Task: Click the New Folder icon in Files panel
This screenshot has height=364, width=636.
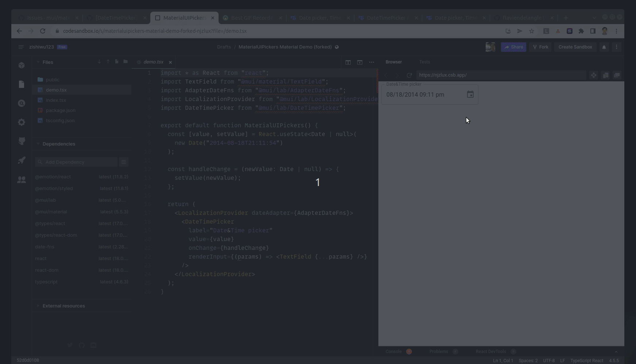Action: tap(125, 62)
